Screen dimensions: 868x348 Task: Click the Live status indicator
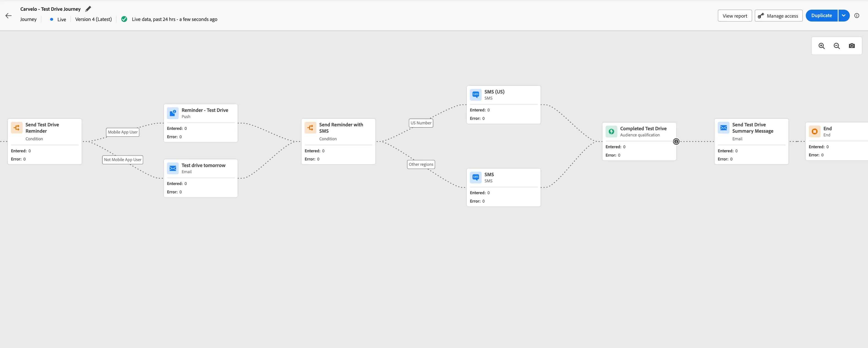coord(58,19)
